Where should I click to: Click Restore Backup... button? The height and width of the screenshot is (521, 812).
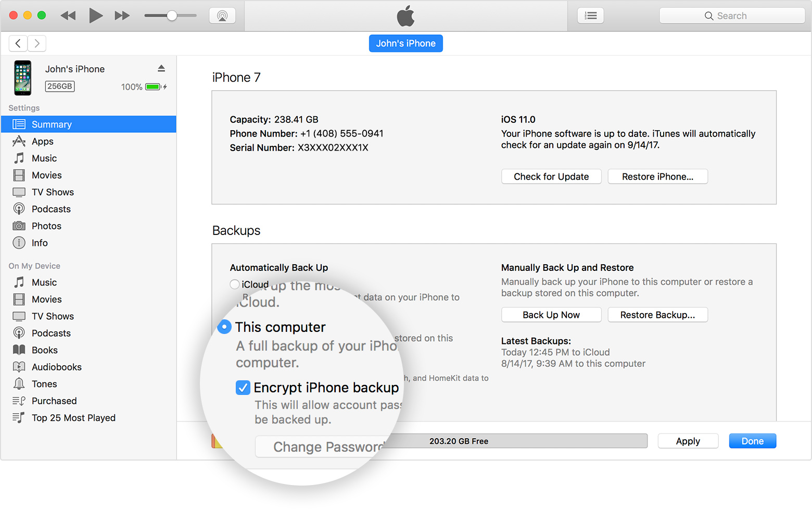point(657,315)
